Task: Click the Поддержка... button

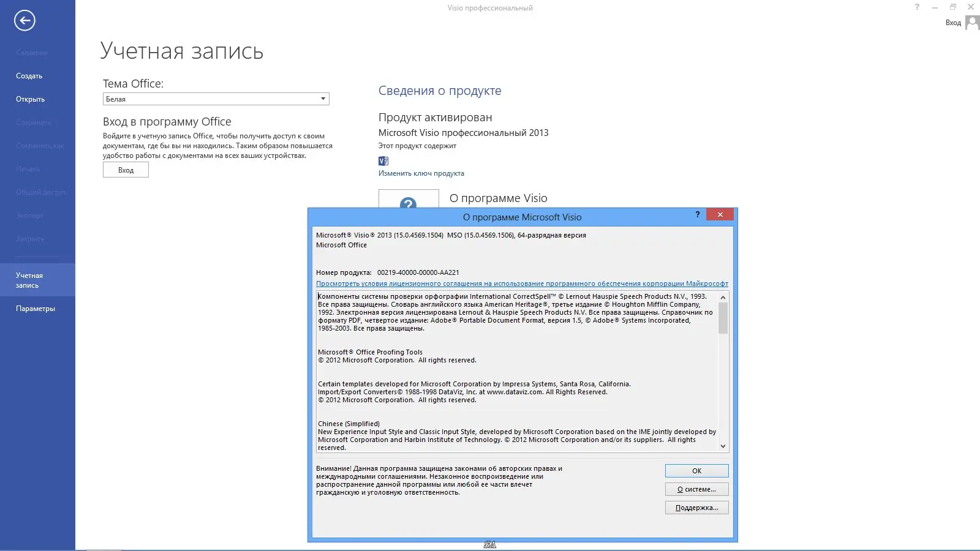Action: pos(697,508)
